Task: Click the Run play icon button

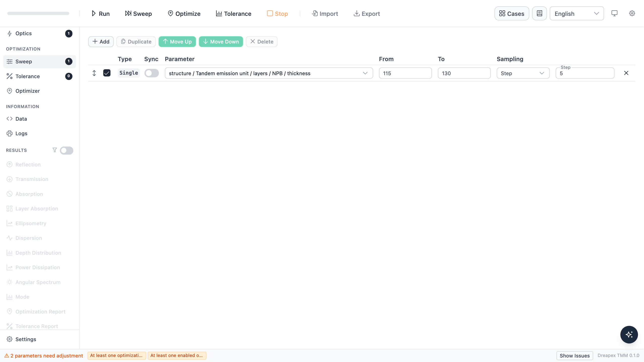Action: (x=100, y=14)
